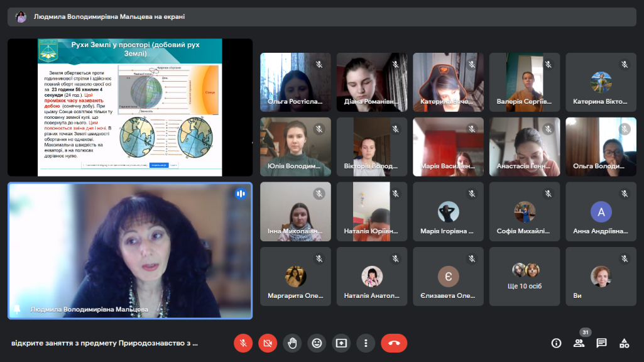The height and width of the screenshot is (362, 644).
Task: Click the pin icon on Людмила's video tile
Action: [17, 309]
